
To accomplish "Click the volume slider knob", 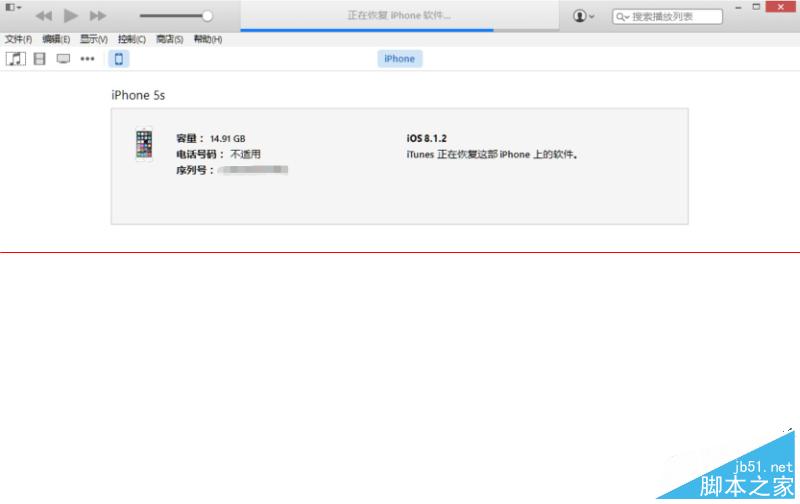I will pyautogui.click(x=207, y=16).
